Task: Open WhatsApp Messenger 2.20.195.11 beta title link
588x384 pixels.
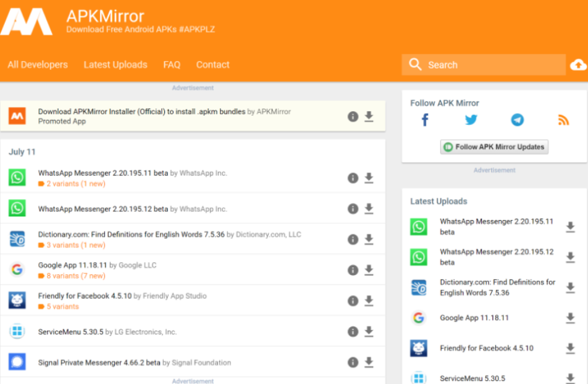Action: pos(103,173)
